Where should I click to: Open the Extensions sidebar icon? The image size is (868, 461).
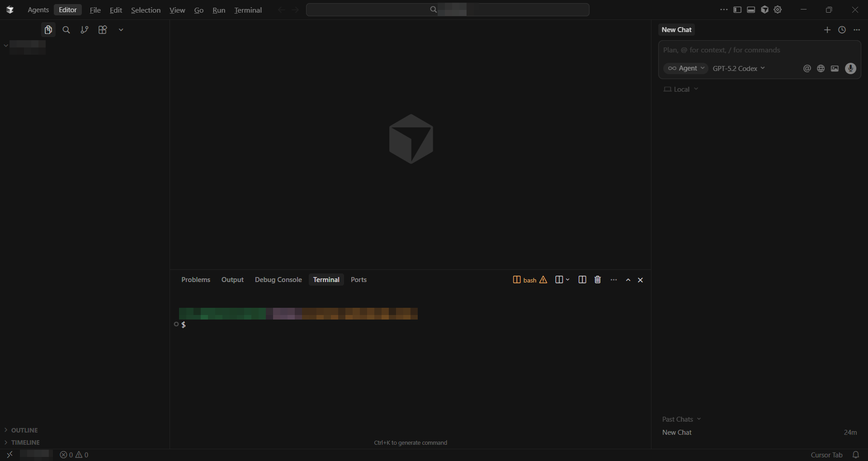103,30
